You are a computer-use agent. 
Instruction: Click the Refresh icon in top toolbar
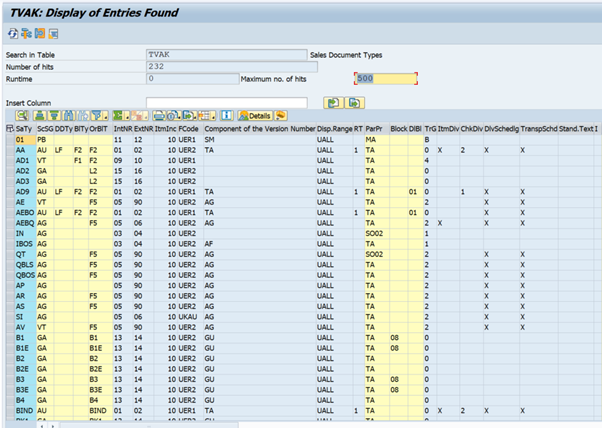(x=13, y=33)
